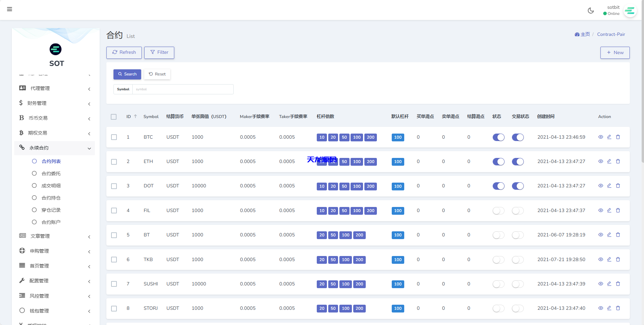This screenshot has width=644, height=325.
Task: Enable the FIL 状态 switch
Action: point(498,211)
